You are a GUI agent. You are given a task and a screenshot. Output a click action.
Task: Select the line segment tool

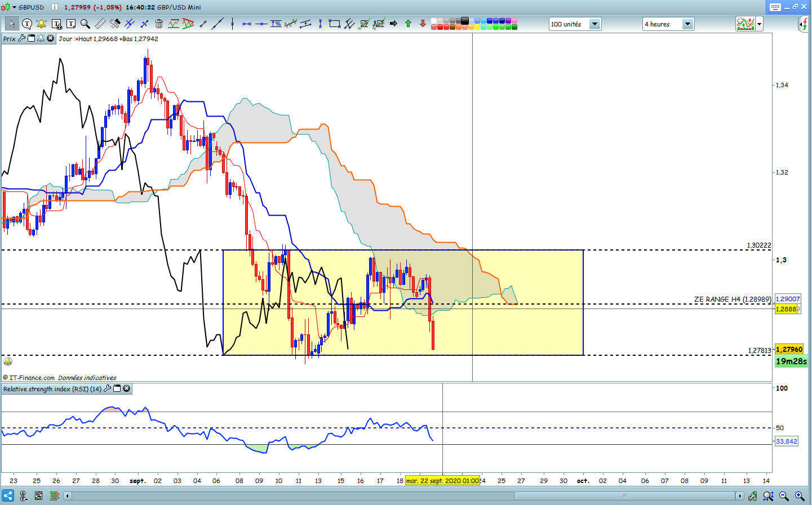pos(203,24)
